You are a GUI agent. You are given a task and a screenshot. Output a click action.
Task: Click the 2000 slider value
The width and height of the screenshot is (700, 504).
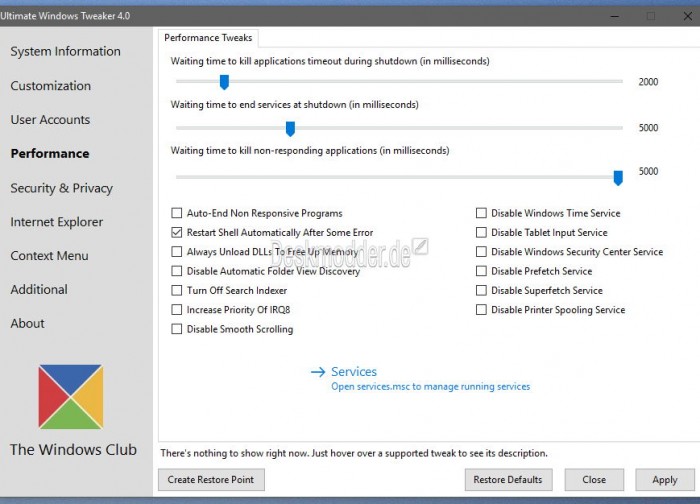point(648,82)
